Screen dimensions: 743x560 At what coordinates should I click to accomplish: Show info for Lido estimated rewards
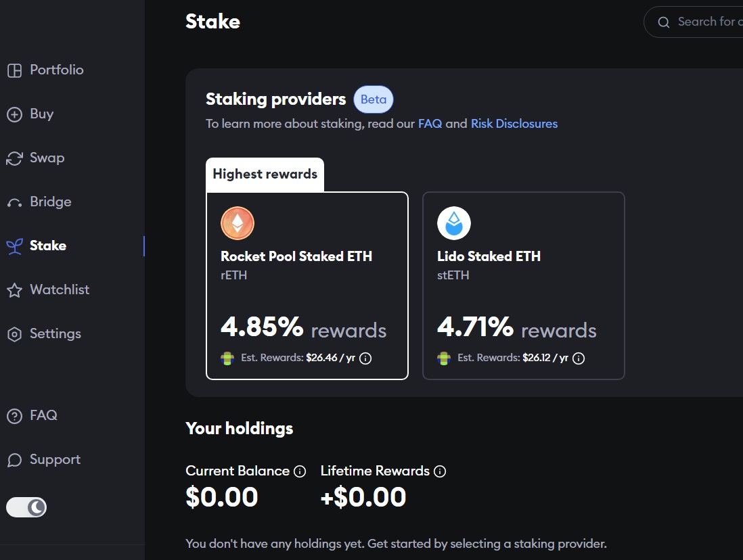pos(579,358)
